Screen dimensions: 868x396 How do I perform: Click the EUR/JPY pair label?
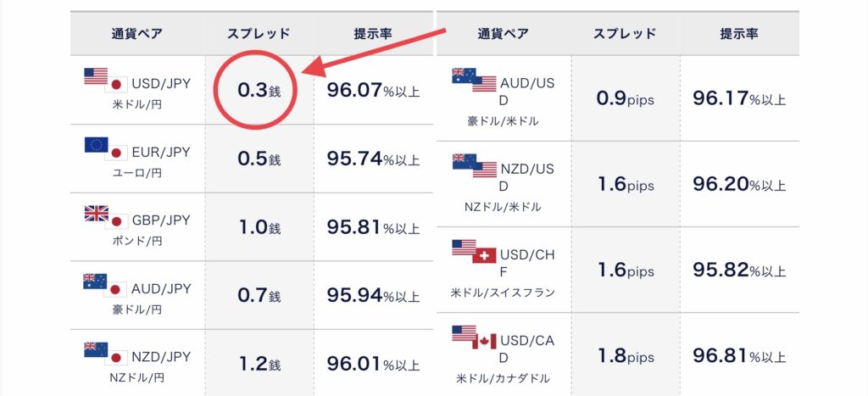tap(160, 153)
